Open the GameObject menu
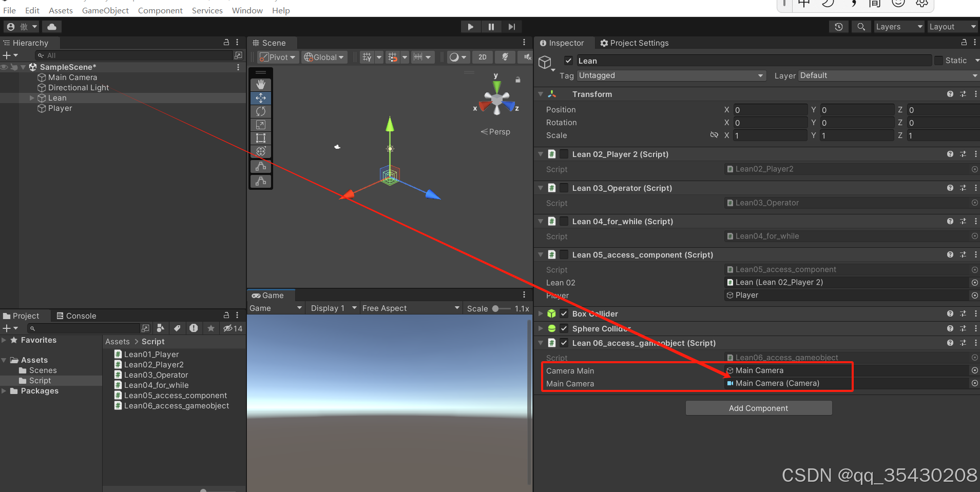This screenshot has height=492, width=980. 105,10
